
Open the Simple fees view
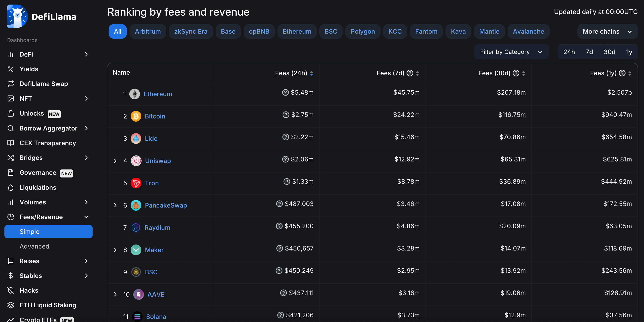(48, 232)
